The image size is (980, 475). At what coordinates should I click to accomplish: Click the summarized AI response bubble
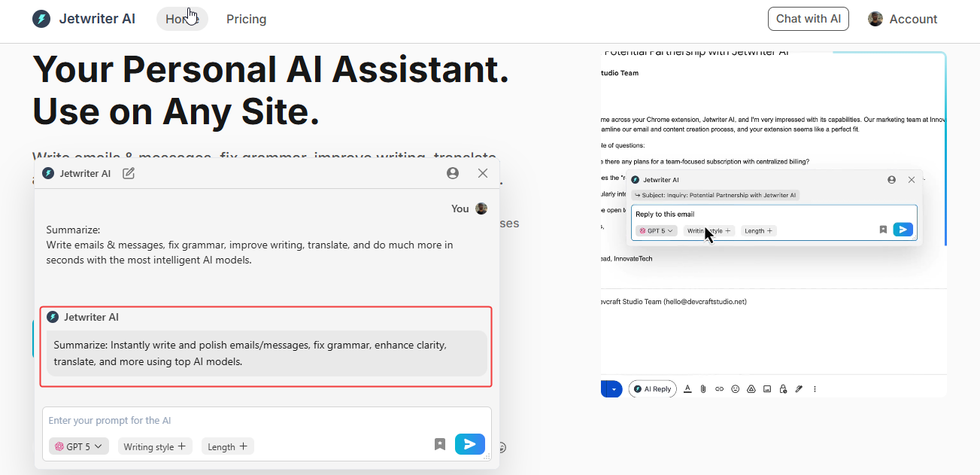(267, 353)
